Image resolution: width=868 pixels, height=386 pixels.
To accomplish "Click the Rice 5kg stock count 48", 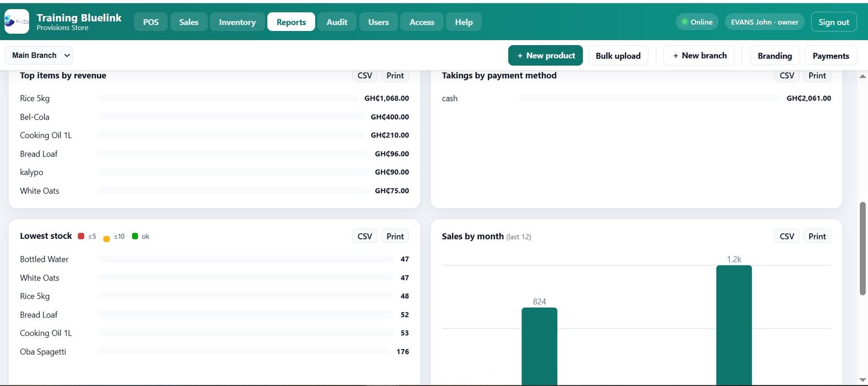I will coord(405,296).
